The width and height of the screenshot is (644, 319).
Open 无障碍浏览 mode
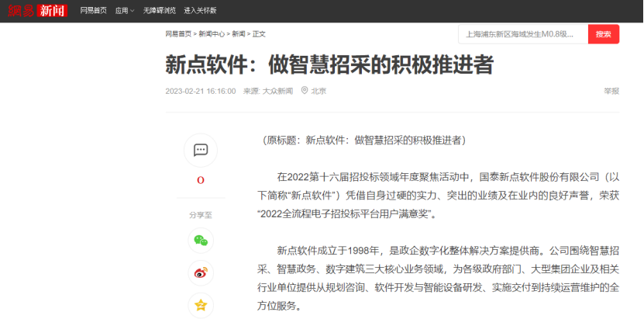point(160,11)
